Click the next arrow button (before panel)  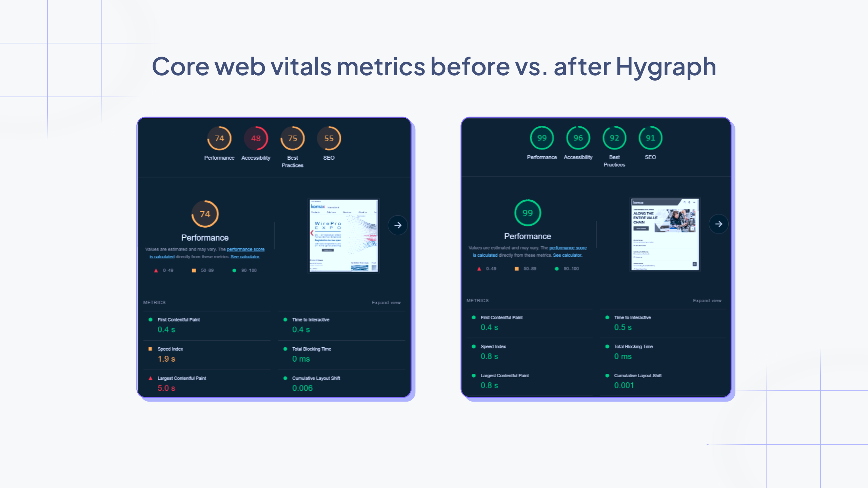click(397, 225)
